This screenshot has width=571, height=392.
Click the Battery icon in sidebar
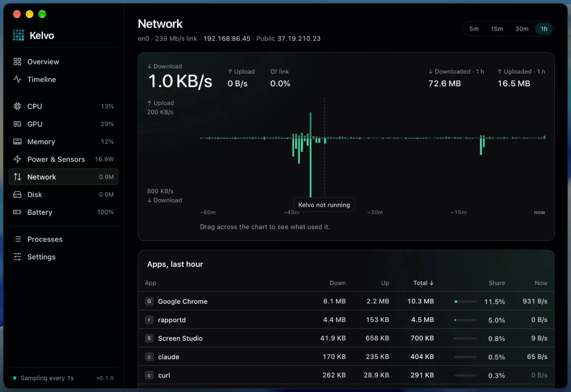pos(17,212)
